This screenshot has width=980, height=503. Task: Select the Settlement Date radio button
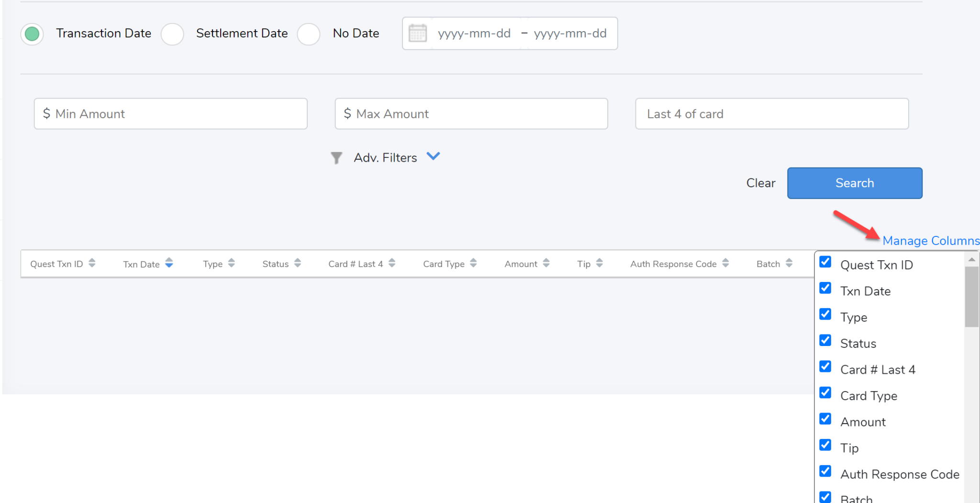pyautogui.click(x=172, y=34)
